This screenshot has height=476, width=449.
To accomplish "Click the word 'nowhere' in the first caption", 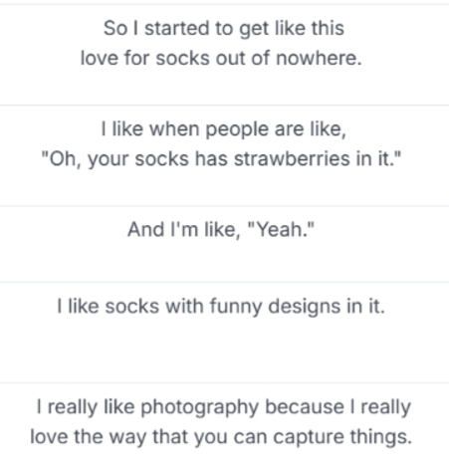I will tap(316, 59).
